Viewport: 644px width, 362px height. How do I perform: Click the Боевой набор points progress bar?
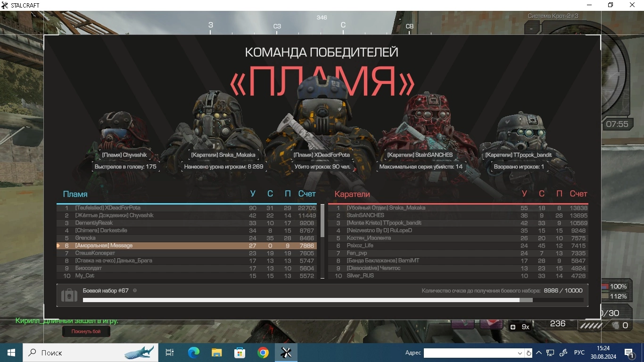click(333, 300)
